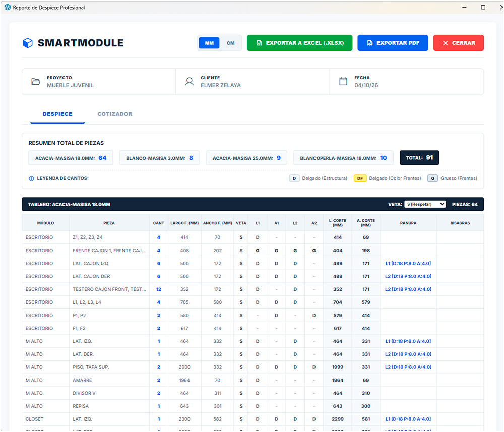Open the VETA dropdown showing S (Respetar)
The width and height of the screenshot is (504, 432).
pos(425,204)
